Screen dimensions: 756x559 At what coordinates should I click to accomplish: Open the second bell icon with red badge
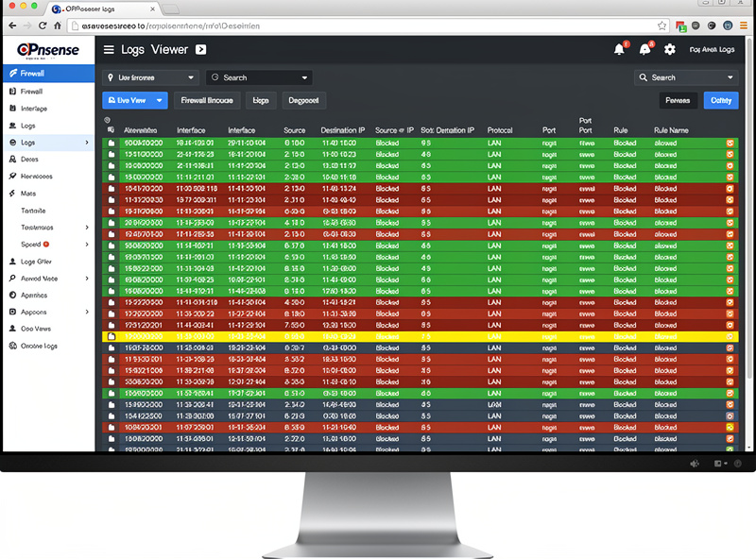(x=645, y=49)
